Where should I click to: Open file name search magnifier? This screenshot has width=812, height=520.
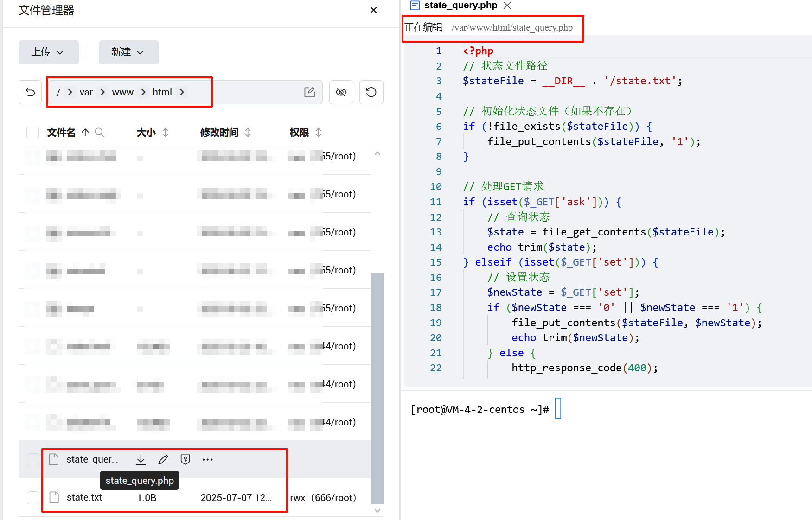point(99,133)
